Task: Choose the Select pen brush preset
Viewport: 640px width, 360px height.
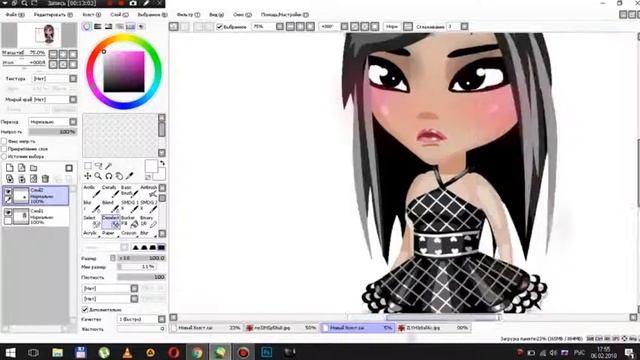Action: [x=91, y=221]
